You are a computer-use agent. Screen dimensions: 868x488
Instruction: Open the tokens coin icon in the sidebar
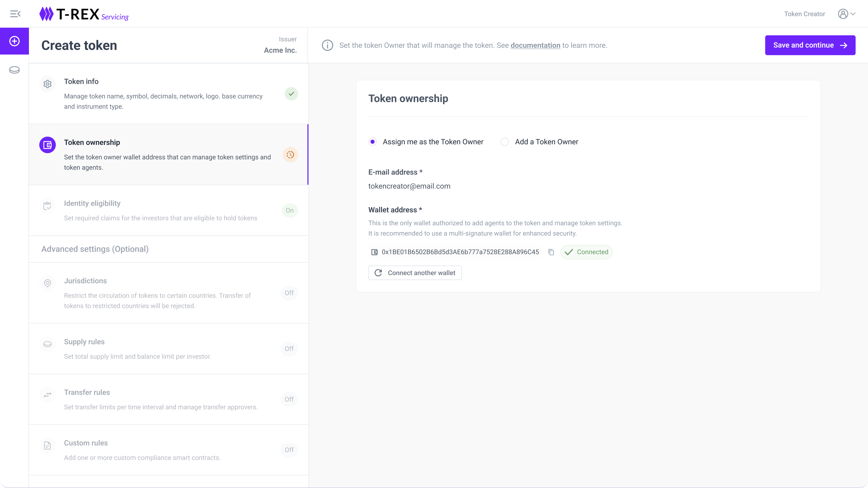pyautogui.click(x=14, y=70)
